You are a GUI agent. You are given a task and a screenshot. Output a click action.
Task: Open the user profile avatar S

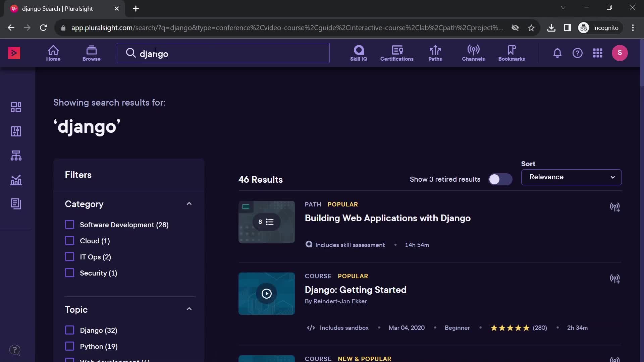pyautogui.click(x=620, y=53)
